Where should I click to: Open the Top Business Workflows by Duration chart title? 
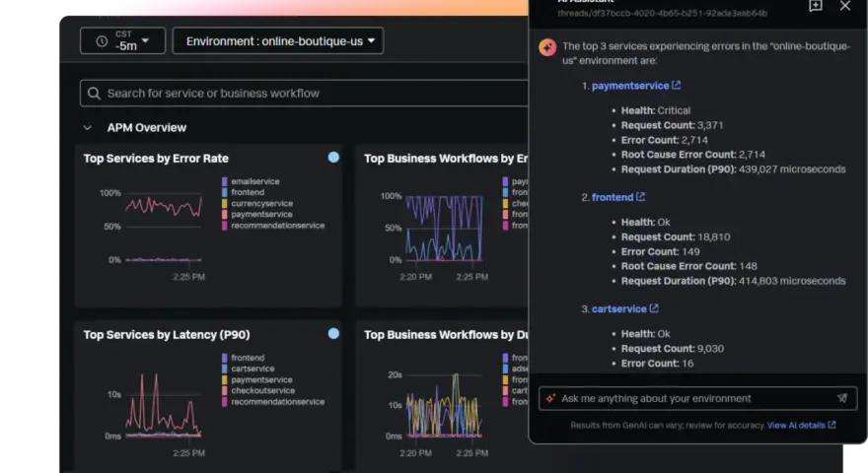(446, 335)
